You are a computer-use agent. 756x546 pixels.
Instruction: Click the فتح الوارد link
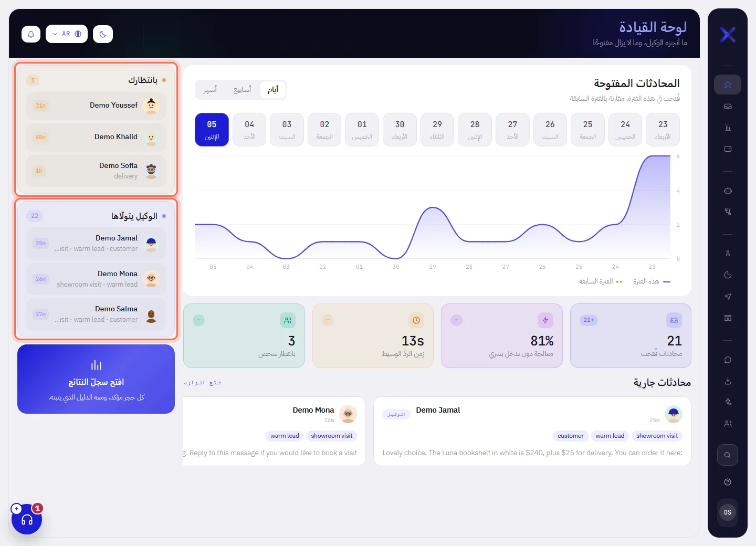point(202,383)
